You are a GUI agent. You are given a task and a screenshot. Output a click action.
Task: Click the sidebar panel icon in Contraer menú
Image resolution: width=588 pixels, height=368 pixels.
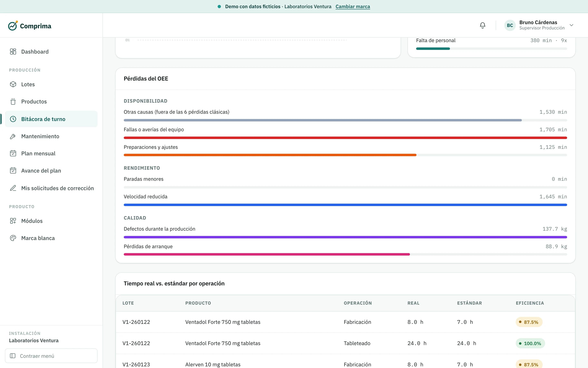(x=13, y=356)
